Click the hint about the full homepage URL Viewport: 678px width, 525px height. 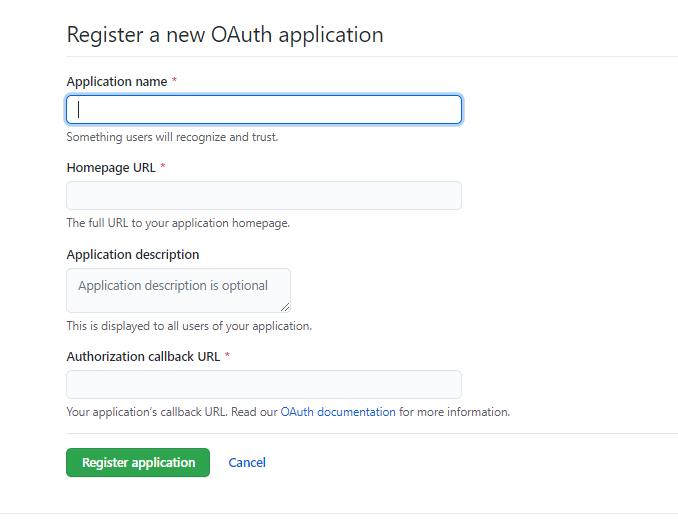tap(178, 223)
